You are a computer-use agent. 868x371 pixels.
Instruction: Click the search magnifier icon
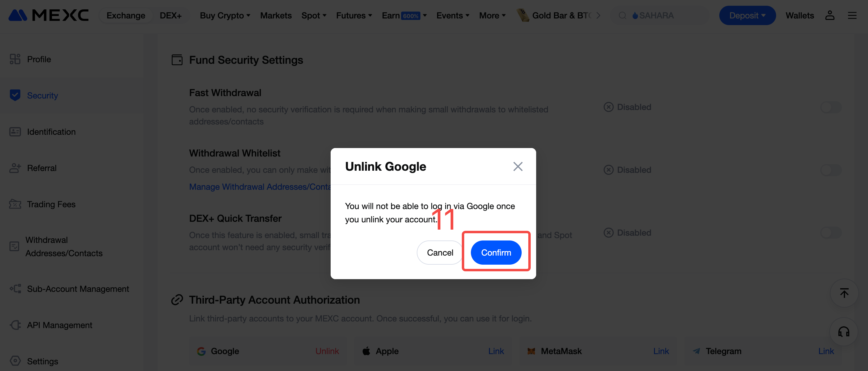(622, 15)
